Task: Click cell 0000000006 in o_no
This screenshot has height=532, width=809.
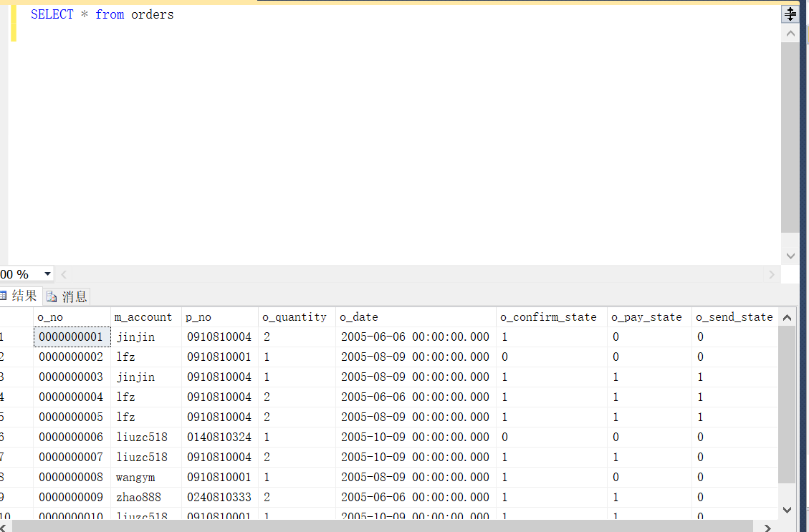Action: [x=72, y=437]
